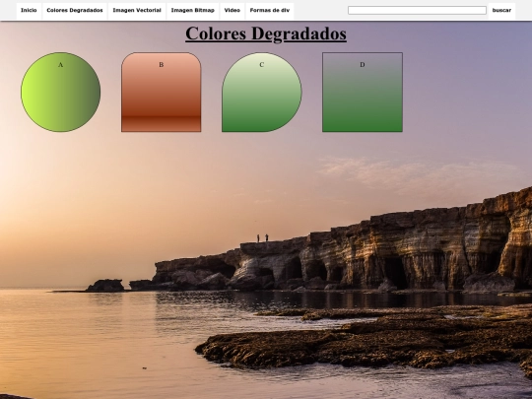This screenshot has width=532, height=399.
Task: Click the buscar button
Action: tap(501, 11)
